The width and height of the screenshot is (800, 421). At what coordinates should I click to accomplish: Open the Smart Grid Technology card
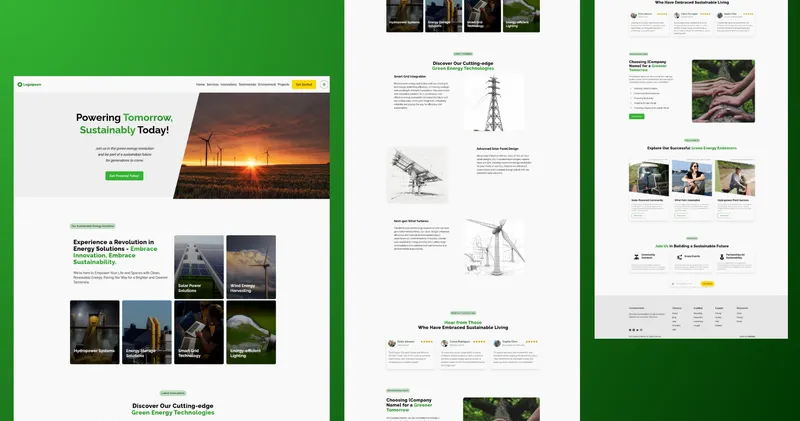(x=199, y=332)
